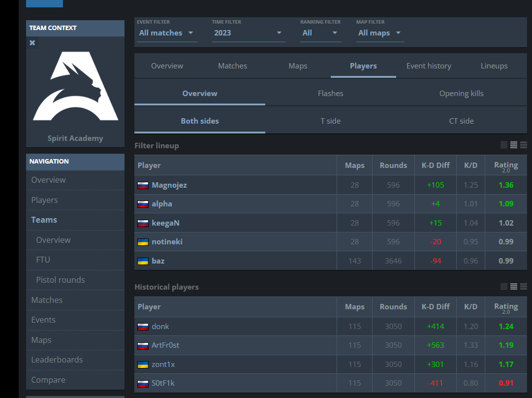The image size is (532, 398).
Task: Open Matches in the navigation sidebar
Action: (75, 300)
